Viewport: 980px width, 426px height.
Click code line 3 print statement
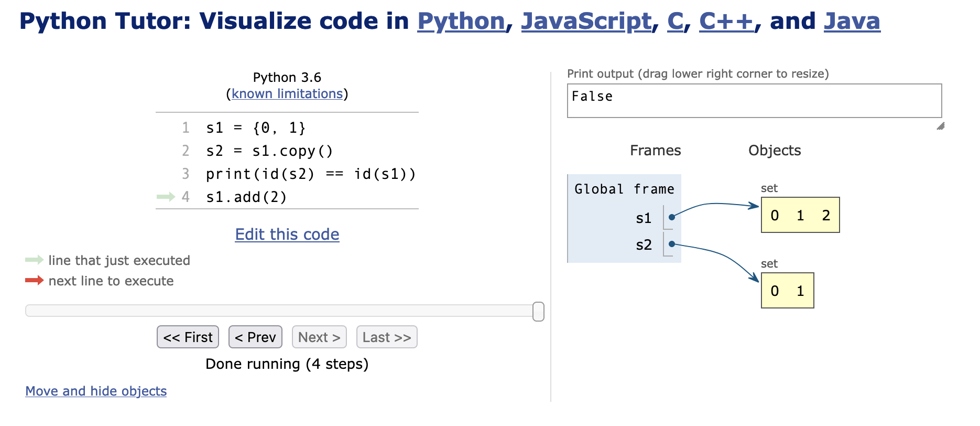pyautogui.click(x=311, y=174)
